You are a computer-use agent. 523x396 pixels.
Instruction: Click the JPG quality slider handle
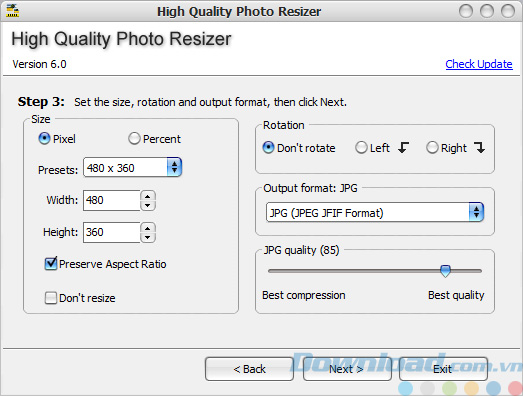tap(445, 271)
